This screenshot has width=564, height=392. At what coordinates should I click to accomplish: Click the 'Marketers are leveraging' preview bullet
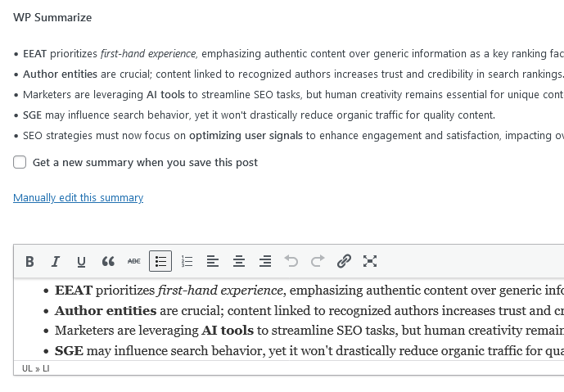click(x=293, y=95)
